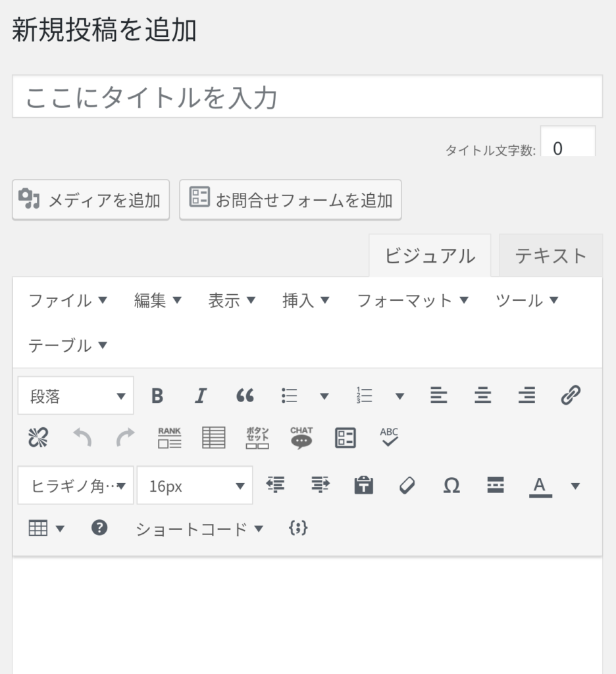Viewport: 616px width, 674px height.
Task: Click the post title input field
Action: coord(307,97)
